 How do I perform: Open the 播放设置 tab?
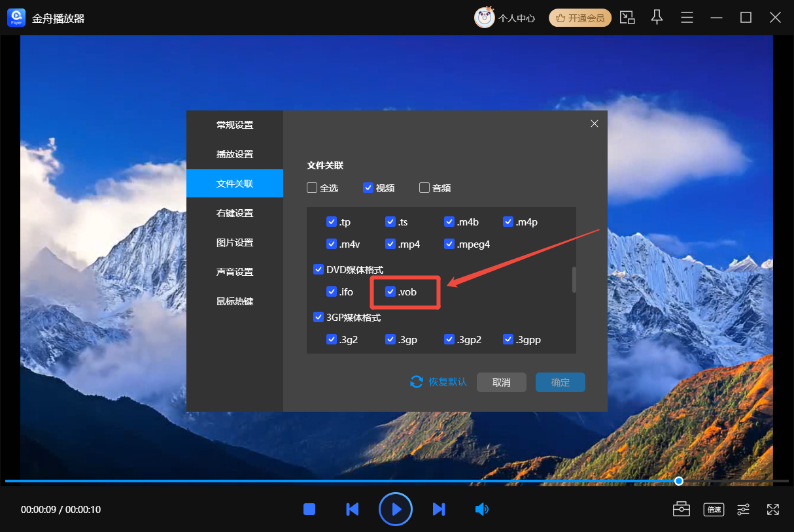tap(235, 154)
